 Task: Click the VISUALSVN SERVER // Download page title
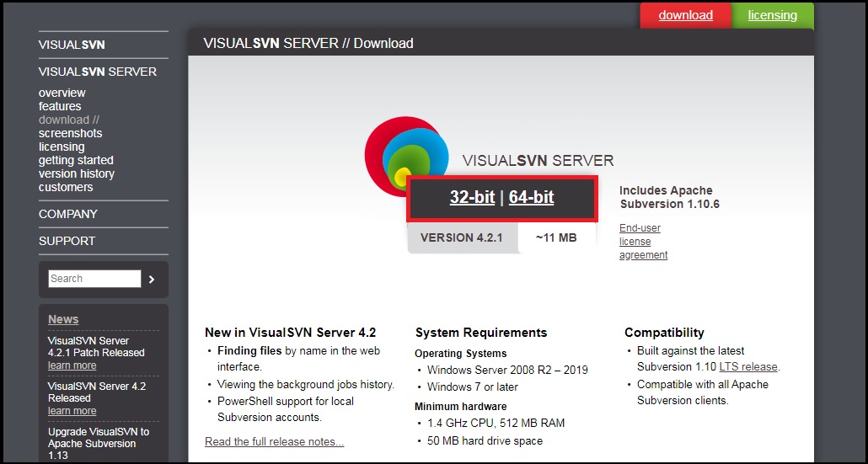coord(308,43)
